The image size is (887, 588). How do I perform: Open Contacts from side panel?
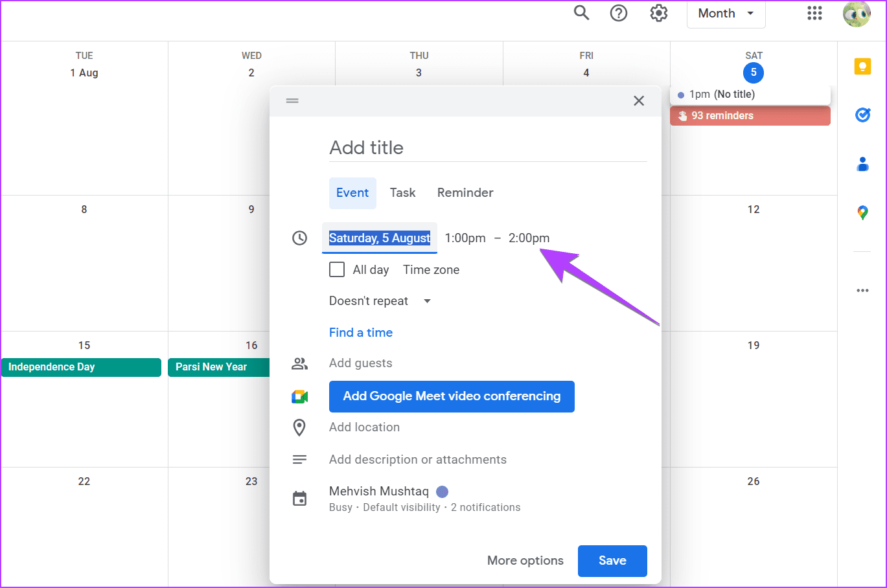[x=862, y=164]
